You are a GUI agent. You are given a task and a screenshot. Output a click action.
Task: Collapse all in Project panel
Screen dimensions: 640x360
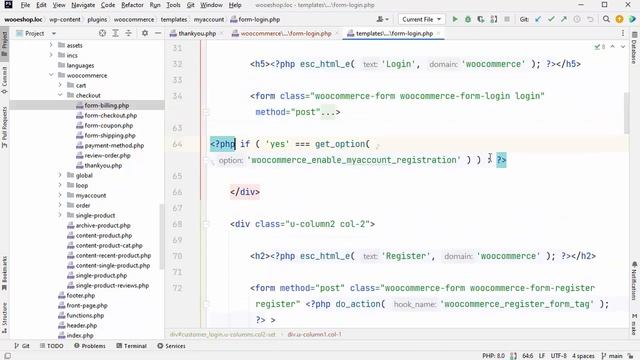(x=128, y=33)
